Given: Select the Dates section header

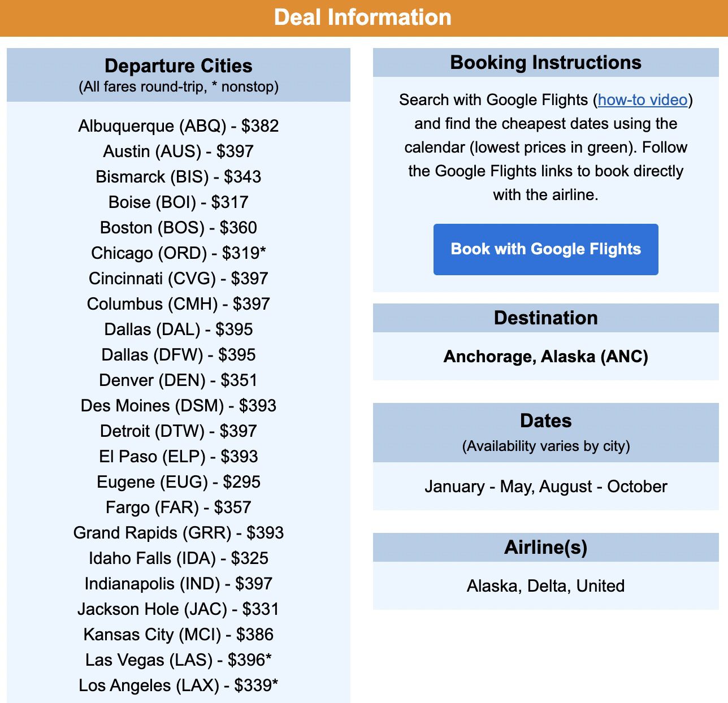Looking at the screenshot, I should pos(545,420).
